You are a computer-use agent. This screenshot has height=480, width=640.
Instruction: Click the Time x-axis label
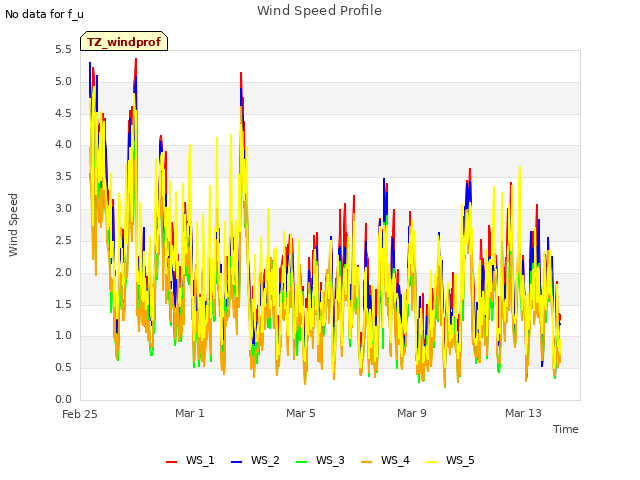(x=566, y=429)
